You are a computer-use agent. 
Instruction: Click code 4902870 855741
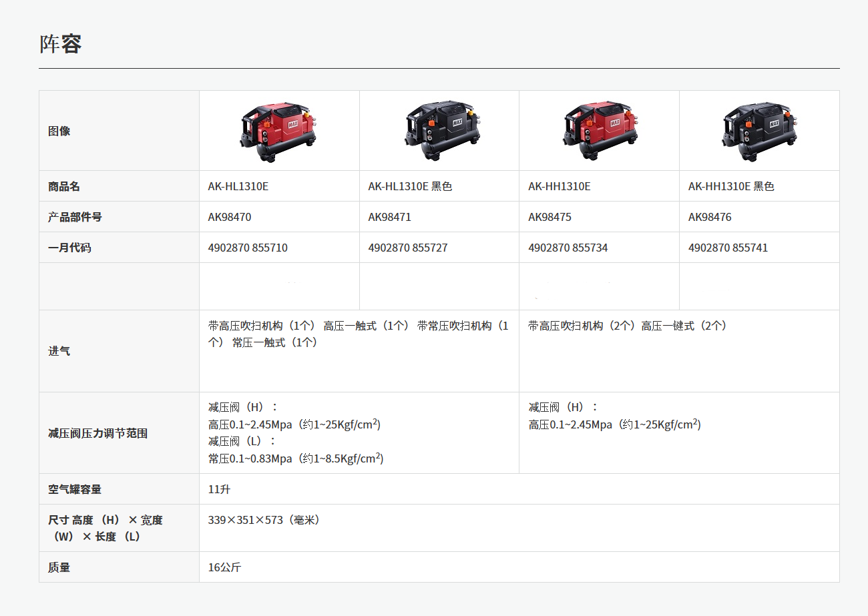(728, 248)
